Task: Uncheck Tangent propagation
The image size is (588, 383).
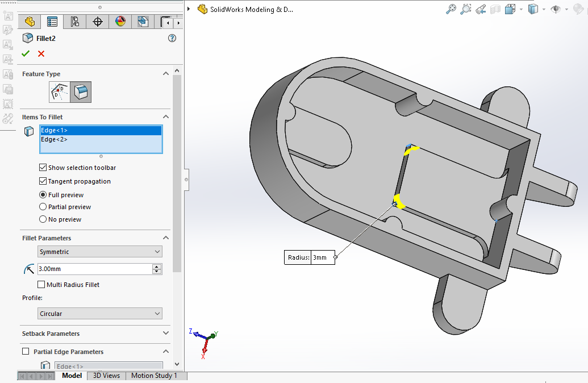Action: [43, 181]
